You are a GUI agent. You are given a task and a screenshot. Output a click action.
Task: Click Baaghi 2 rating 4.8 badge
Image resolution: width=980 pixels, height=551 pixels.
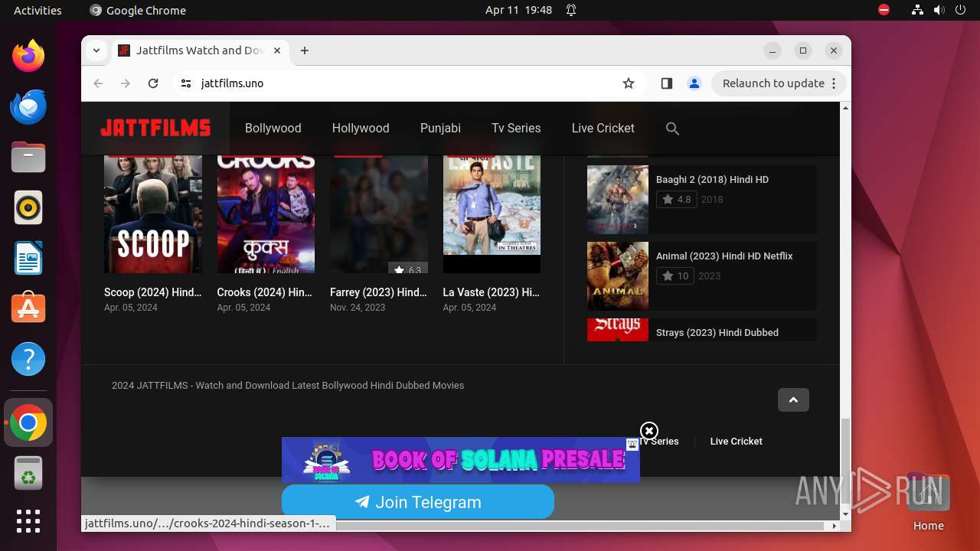(x=677, y=200)
